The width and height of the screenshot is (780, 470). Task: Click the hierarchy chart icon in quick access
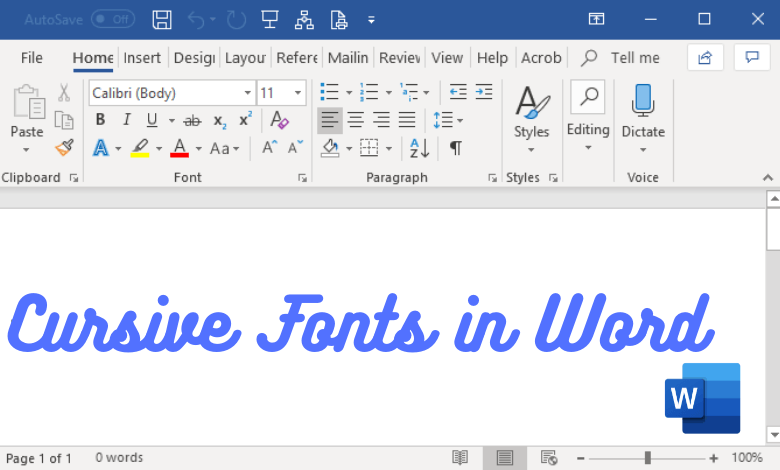304,20
